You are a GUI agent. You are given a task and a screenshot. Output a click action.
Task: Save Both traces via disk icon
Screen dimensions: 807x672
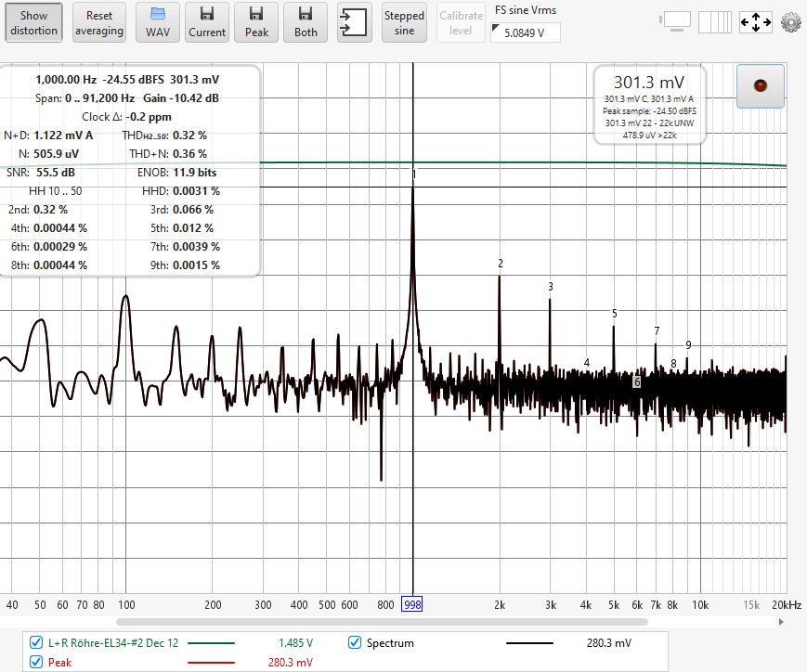click(x=306, y=23)
